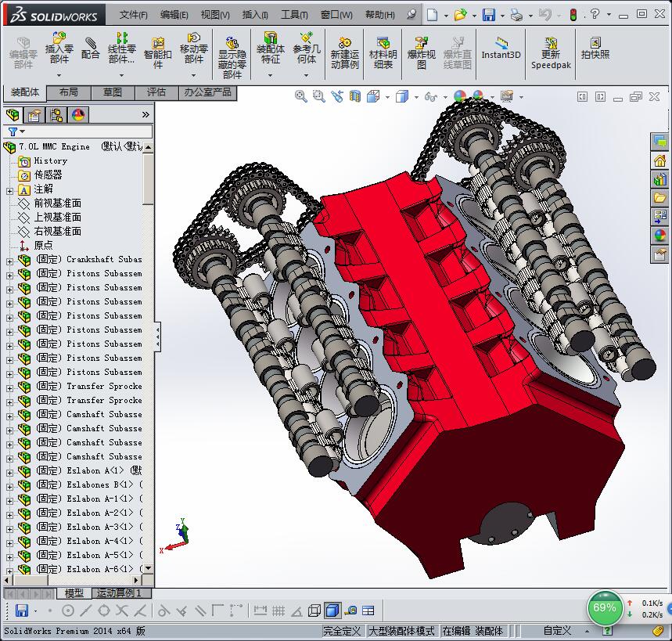Open dropdown under 插入零部件 button

59,75
